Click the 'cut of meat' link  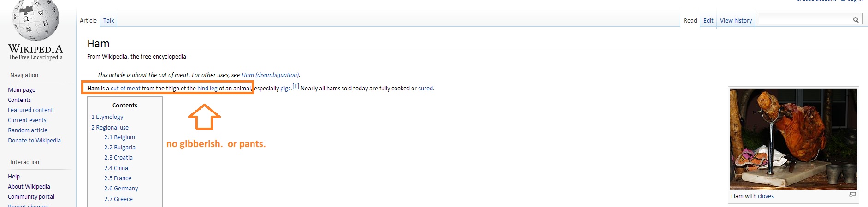point(125,89)
